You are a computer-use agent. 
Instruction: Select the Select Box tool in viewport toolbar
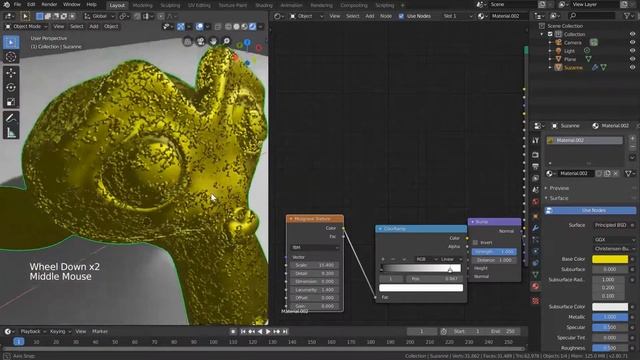tap(11, 42)
